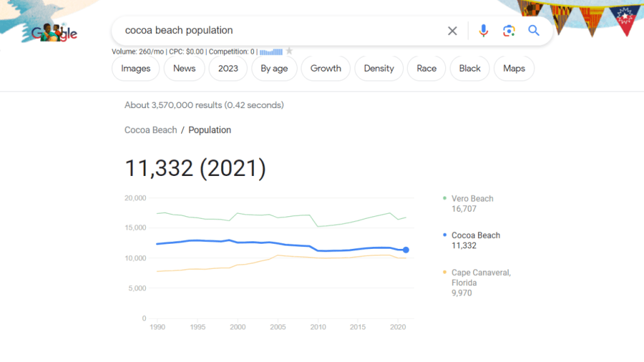Viewport: 644px width, 362px height.
Task: Click the competition bar chart indicator
Action: coord(273,52)
